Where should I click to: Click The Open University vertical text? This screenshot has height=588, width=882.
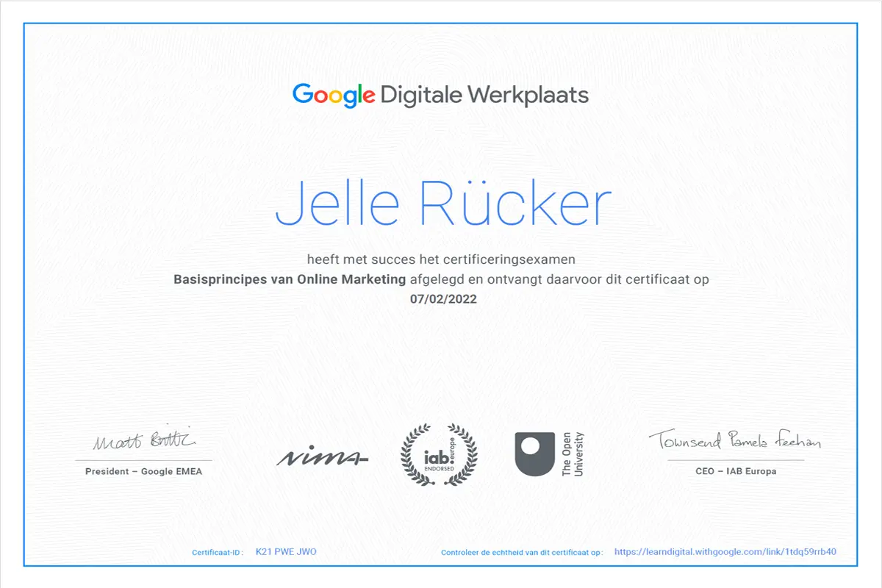(573, 454)
